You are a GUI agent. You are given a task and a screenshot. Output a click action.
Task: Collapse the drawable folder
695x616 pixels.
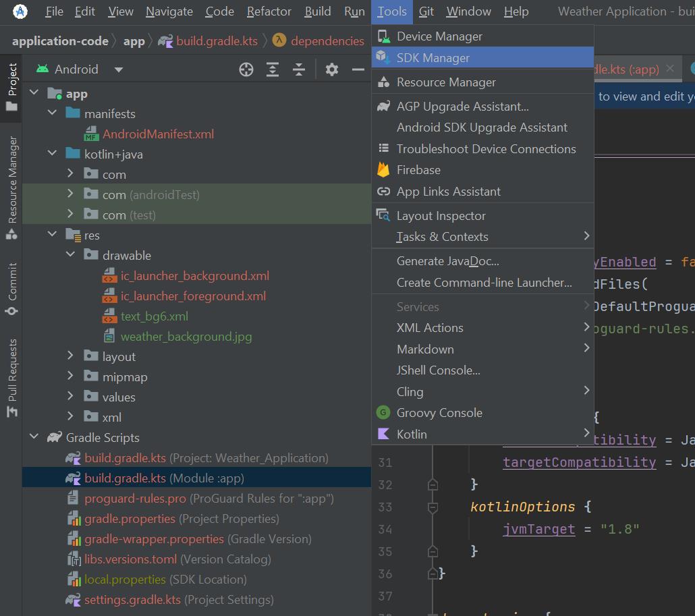pos(71,255)
